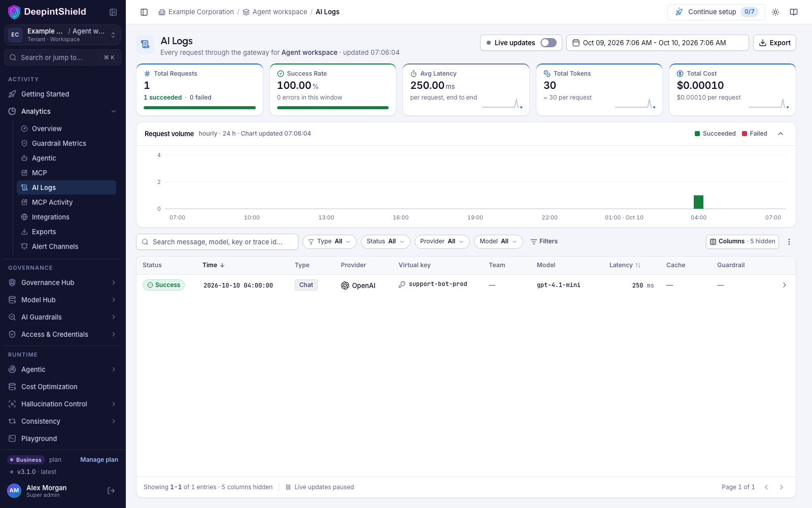Image resolution: width=812 pixels, height=508 pixels.
Task: Toggle the Succeeded legend series
Action: point(715,134)
